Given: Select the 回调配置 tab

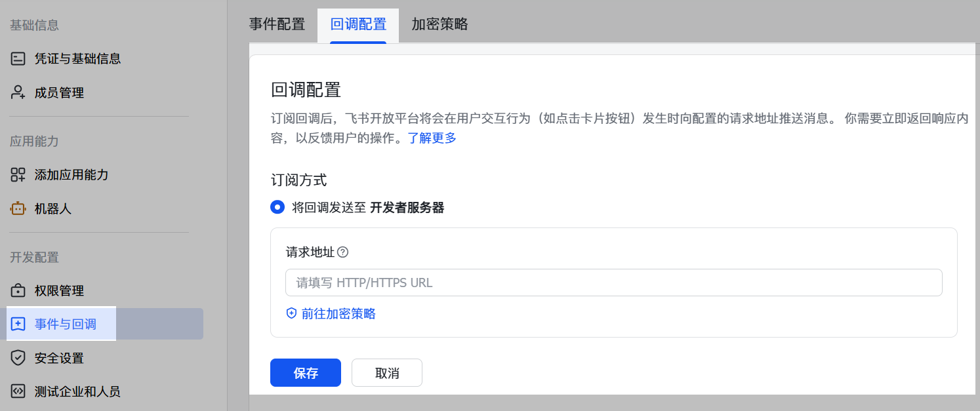Looking at the screenshot, I should pyautogui.click(x=358, y=25).
